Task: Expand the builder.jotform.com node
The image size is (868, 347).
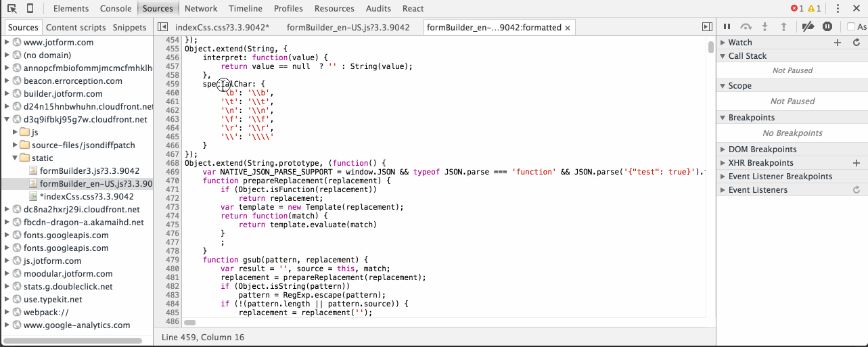Action: point(7,93)
